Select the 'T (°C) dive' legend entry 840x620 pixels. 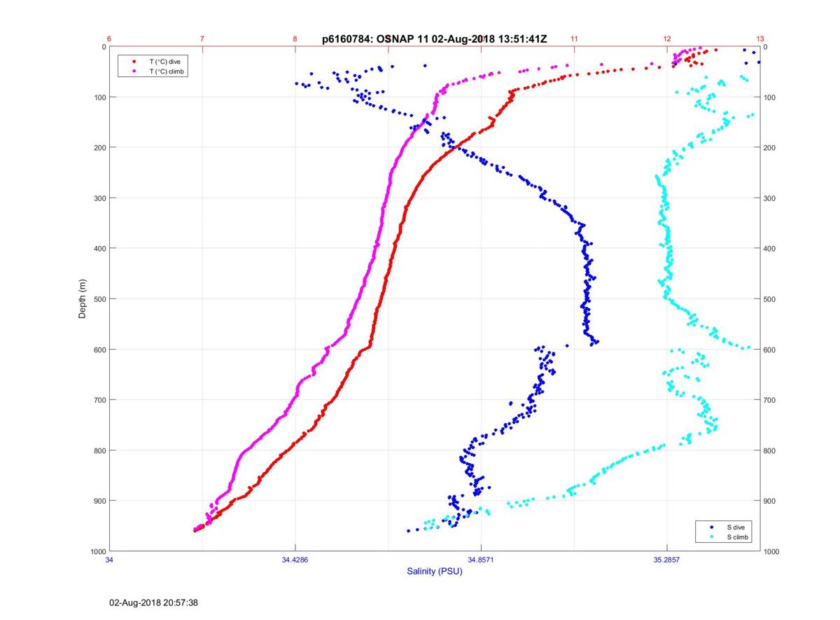click(x=165, y=62)
